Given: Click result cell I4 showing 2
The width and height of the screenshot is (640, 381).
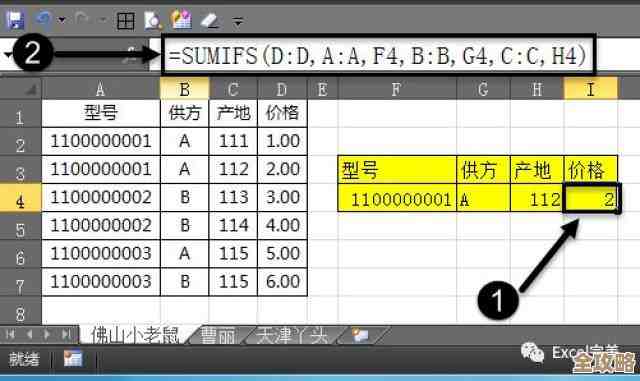Looking at the screenshot, I should pyautogui.click(x=591, y=198).
